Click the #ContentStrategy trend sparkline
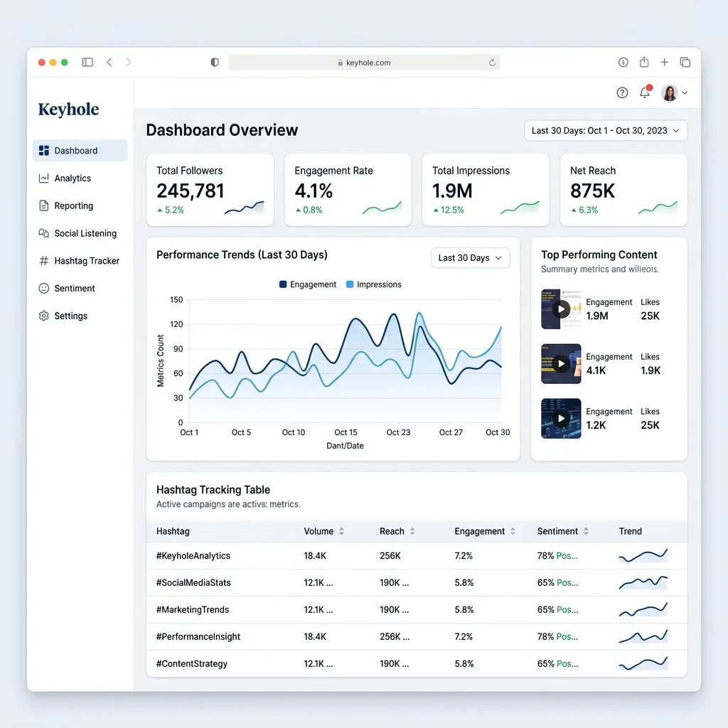The height and width of the screenshot is (728, 728). pyautogui.click(x=643, y=663)
